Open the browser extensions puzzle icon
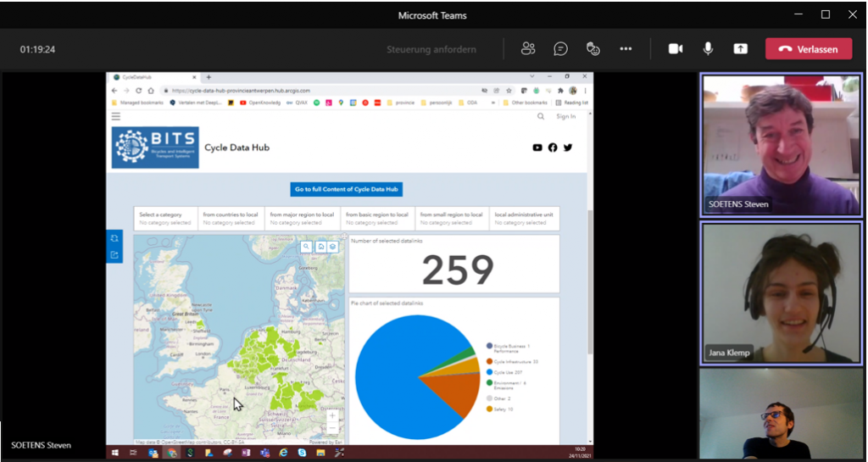The width and height of the screenshot is (868, 462). (x=560, y=90)
